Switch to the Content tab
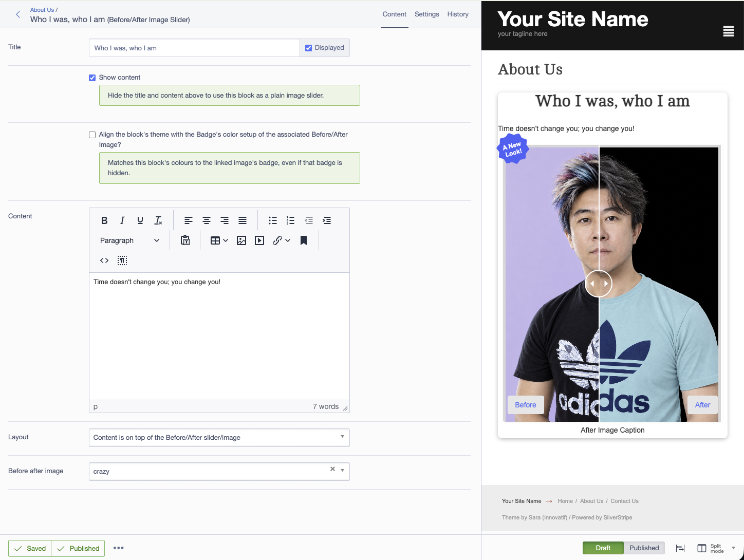The width and height of the screenshot is (744, 560). [x=395, y=14]
